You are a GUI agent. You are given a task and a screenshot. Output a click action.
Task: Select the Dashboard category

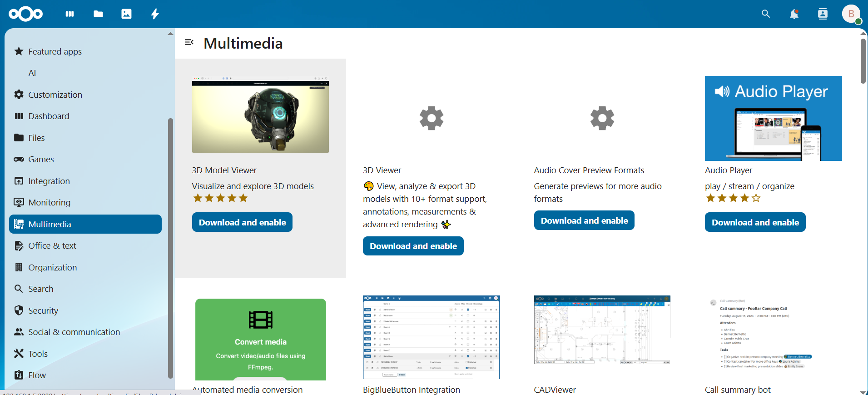85,116
